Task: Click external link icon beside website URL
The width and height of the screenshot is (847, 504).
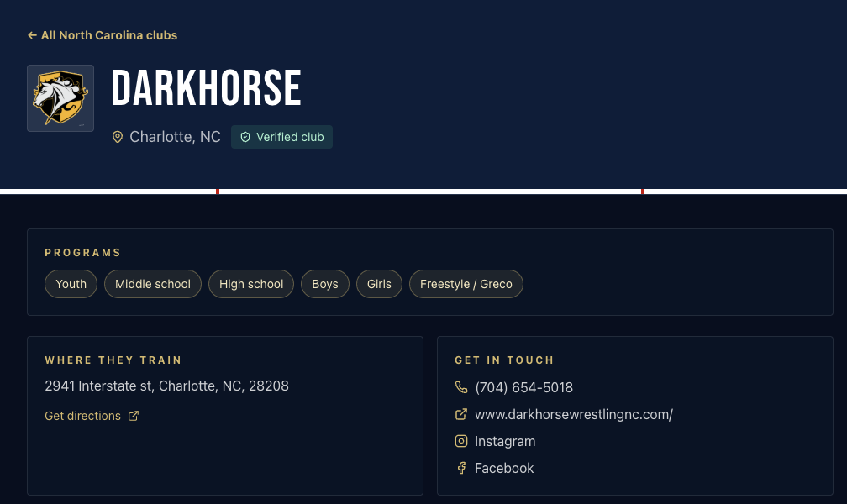Action: (461, 414)
